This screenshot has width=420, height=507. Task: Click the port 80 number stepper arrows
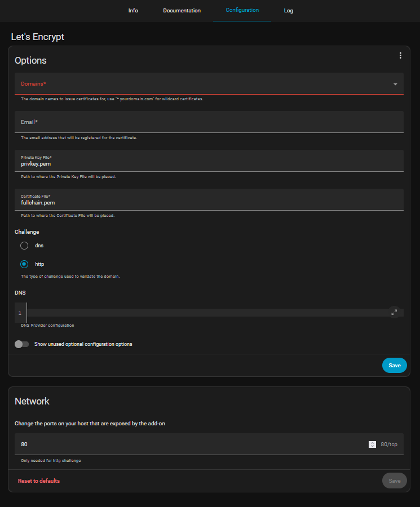coord(372,444)
